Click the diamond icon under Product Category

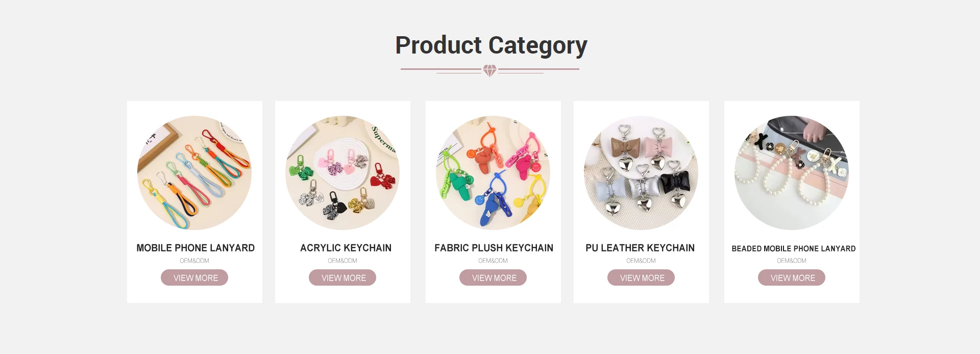[490, 70]
